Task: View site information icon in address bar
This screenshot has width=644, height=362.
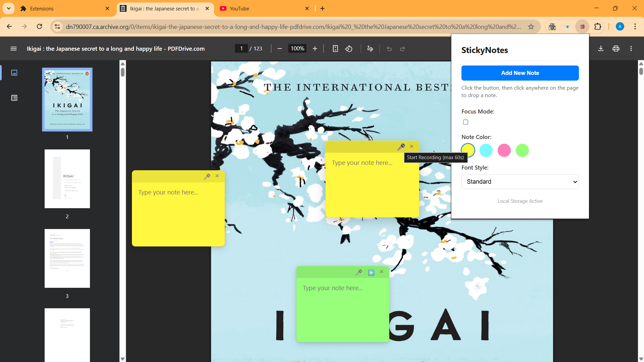Action: click(57, 27)
